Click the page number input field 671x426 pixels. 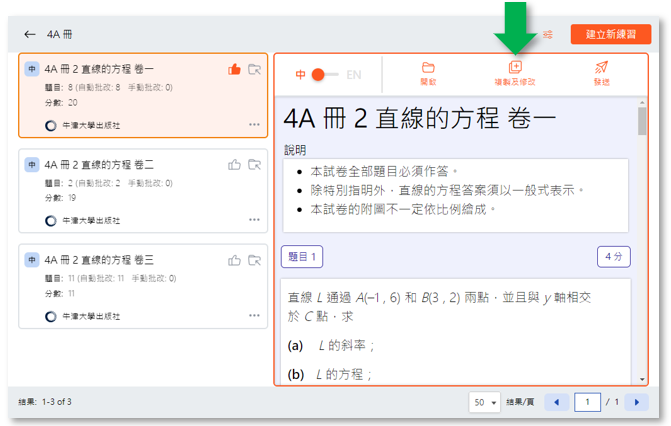[x=587, y=402]
